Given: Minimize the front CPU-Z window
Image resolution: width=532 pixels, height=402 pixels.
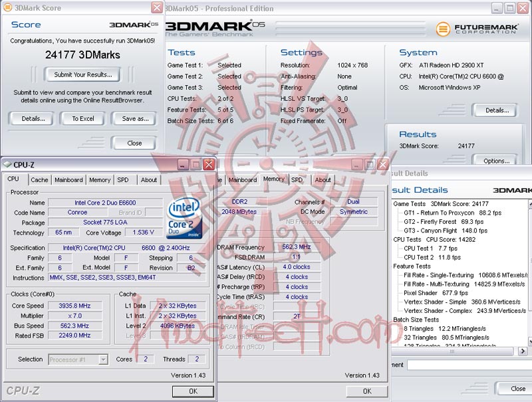Looking at the screenshot, I should (183, 165).
